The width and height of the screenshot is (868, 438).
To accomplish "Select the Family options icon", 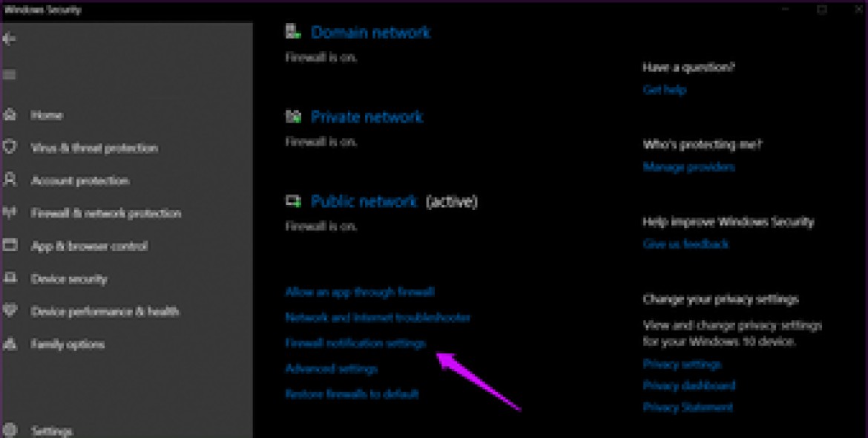I will click(10, 344).
